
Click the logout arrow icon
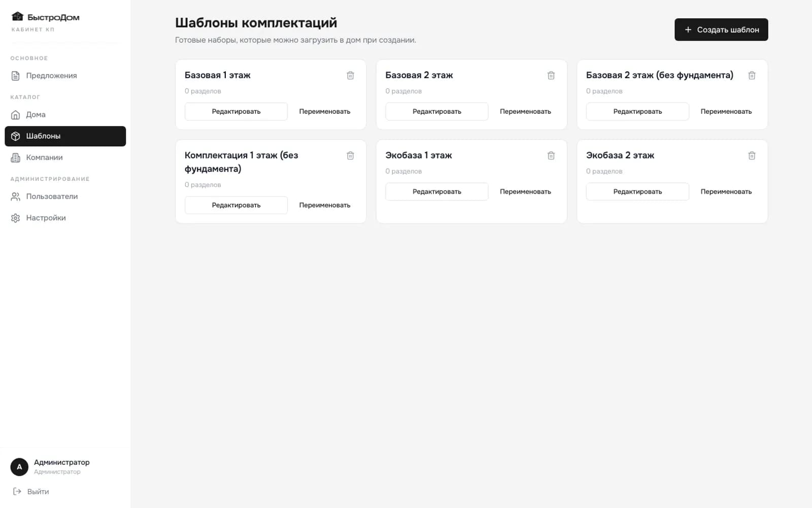pyautogui.click(x=17, y=491)
